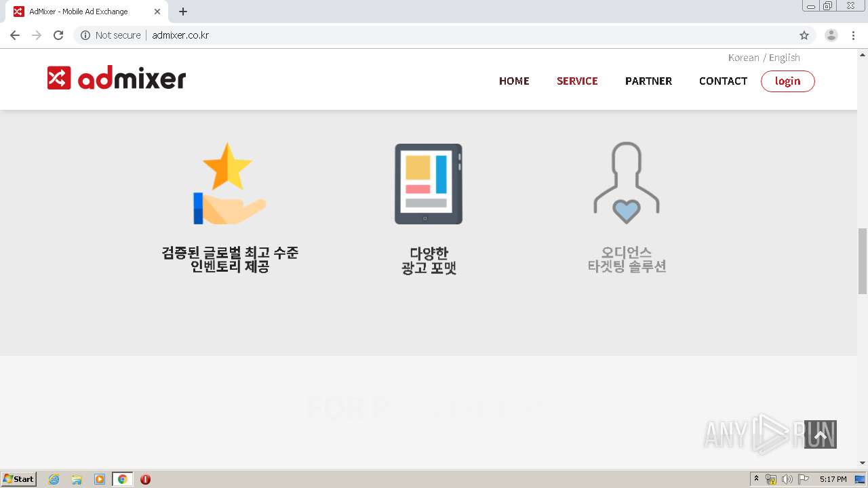Click the page vertical scrollbar thumb

863,261
